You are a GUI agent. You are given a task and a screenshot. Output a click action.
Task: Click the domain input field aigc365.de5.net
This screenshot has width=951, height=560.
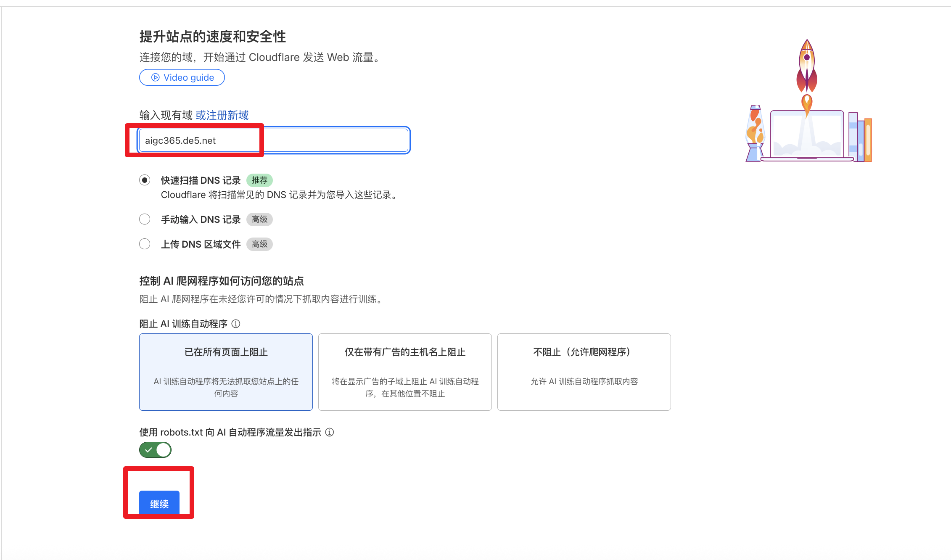click(x=273, y=140)
